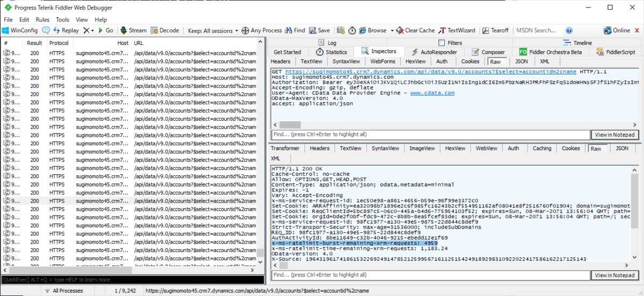
Task: Open the Edit menu
Action: click(24, 20)
